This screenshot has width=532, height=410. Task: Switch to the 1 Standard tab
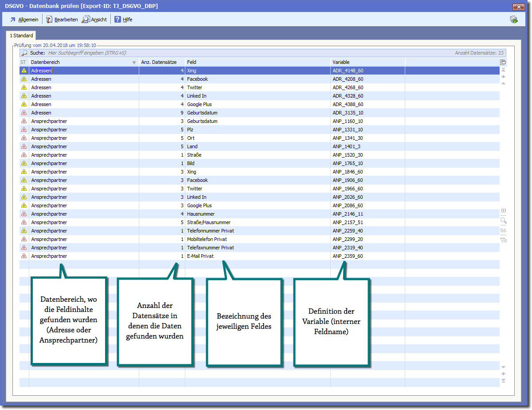[21, 35]
